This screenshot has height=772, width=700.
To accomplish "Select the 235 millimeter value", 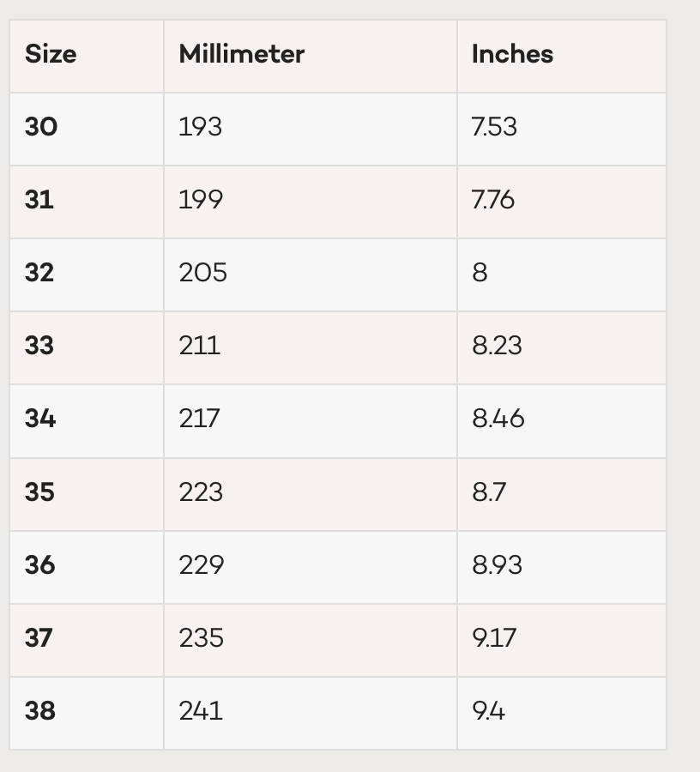I will click(201, 638).
